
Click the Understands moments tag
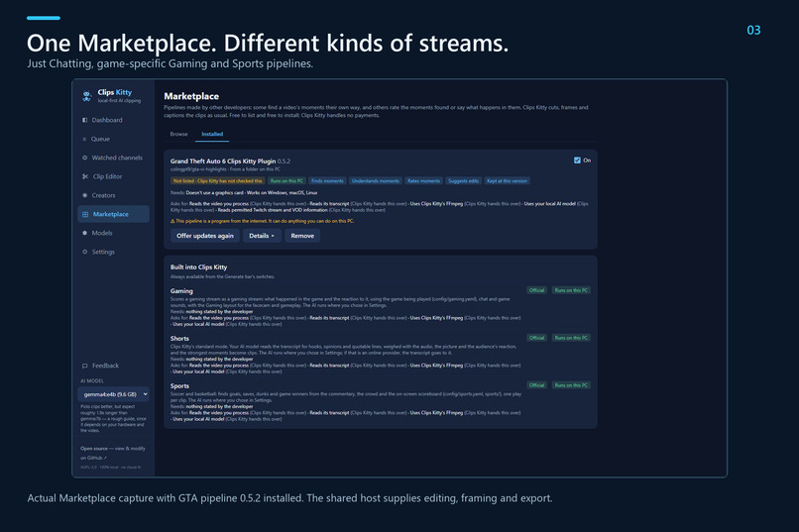pos(375,181)
